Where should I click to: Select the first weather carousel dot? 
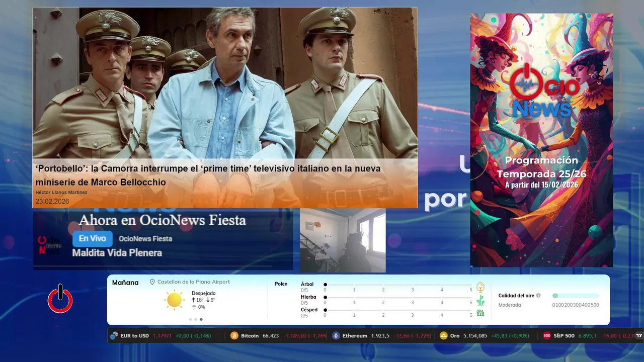tap(191, 319)
